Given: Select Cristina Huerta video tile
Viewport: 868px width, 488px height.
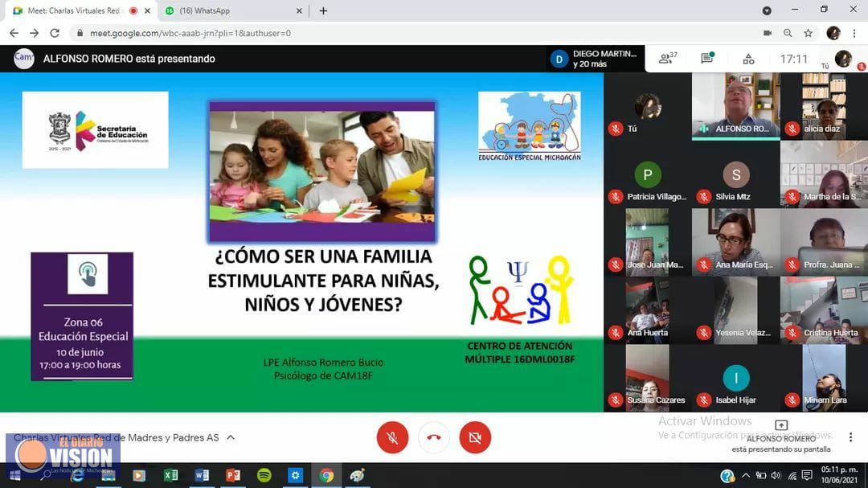Looking at the screenshot, I should (825, 311).
